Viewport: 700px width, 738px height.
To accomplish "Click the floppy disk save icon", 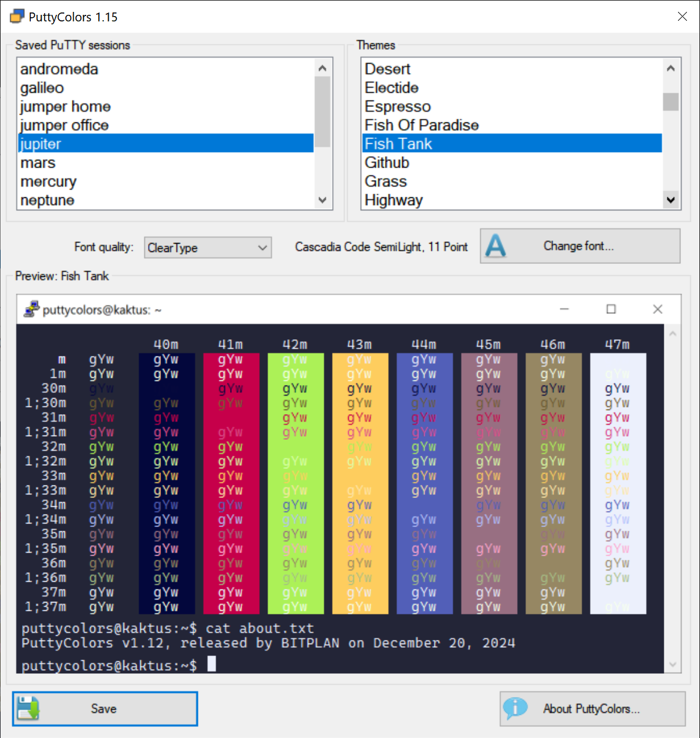I will pyautogui.click(x=28, y=708).
